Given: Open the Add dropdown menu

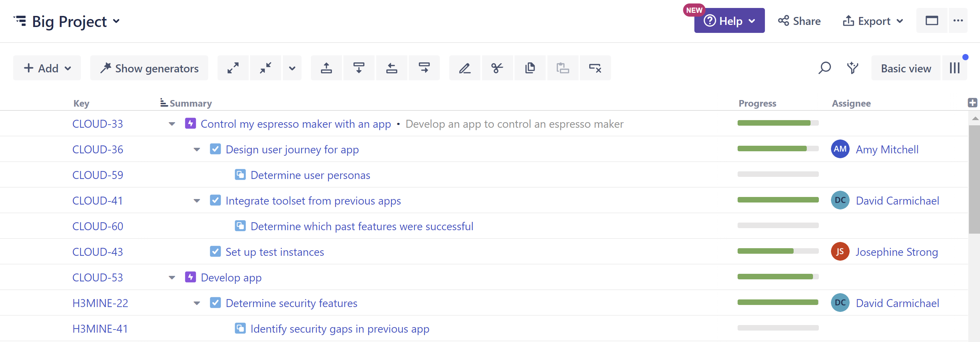Looking at the screenshot, I should [47, 68].
